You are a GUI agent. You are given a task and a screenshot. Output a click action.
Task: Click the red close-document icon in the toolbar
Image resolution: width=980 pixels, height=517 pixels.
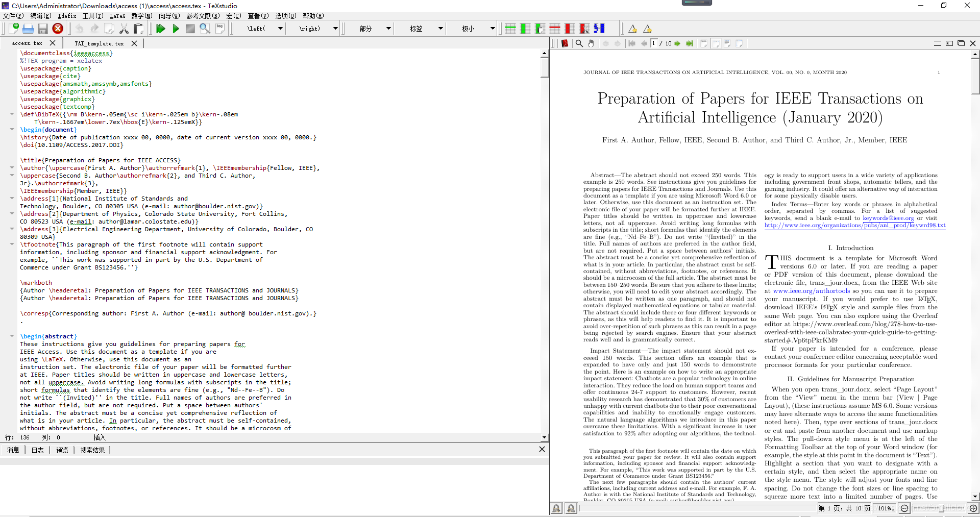pyautogui.click(x=58, y=29)
